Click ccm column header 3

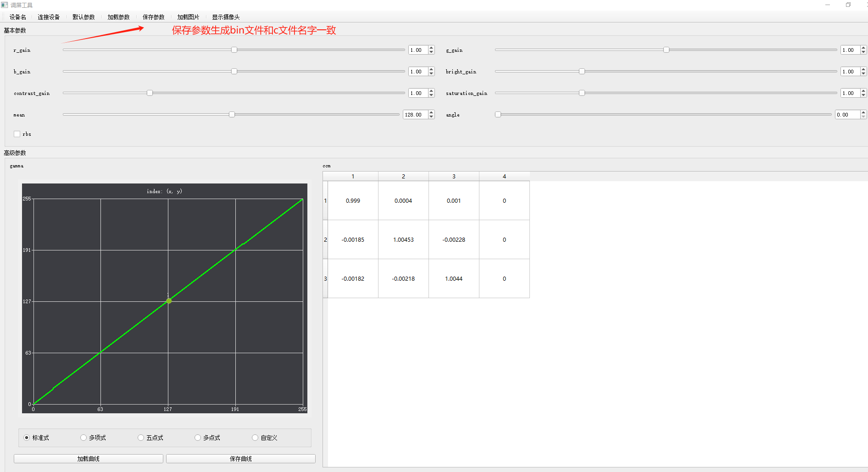(454, 176)
